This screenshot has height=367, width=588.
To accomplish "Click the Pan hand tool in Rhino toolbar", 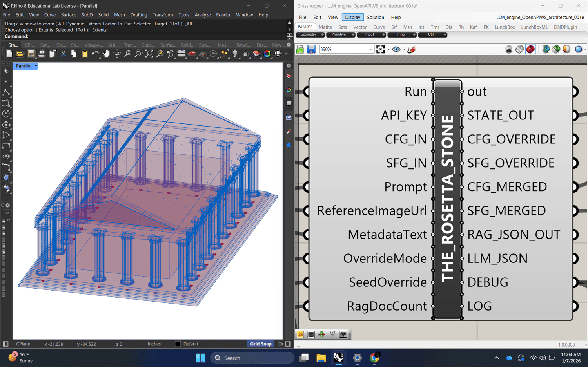I will tap(106, 54).
